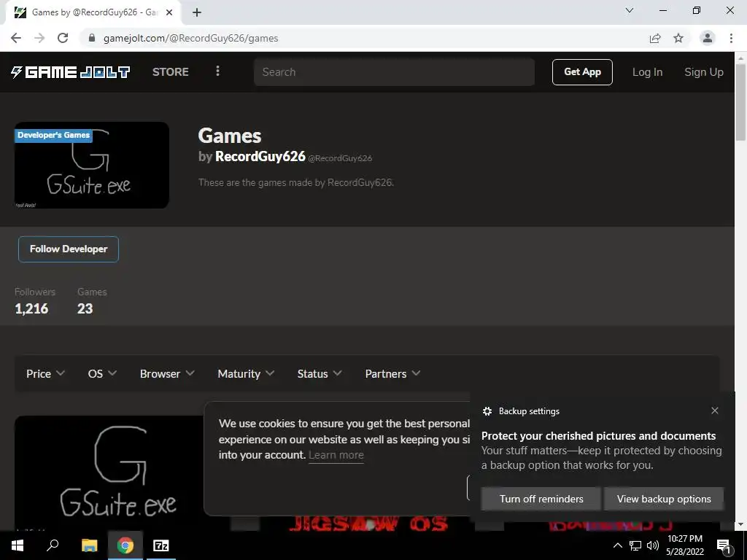Go back to the previous page

[x=16, y=38]
